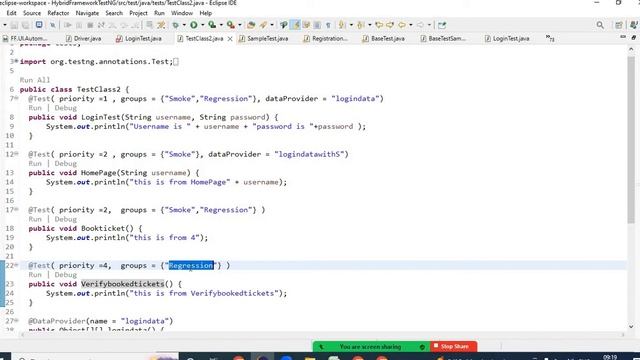Click the Last Edit Location icon
640x360 pixels.
pos(379,25)
